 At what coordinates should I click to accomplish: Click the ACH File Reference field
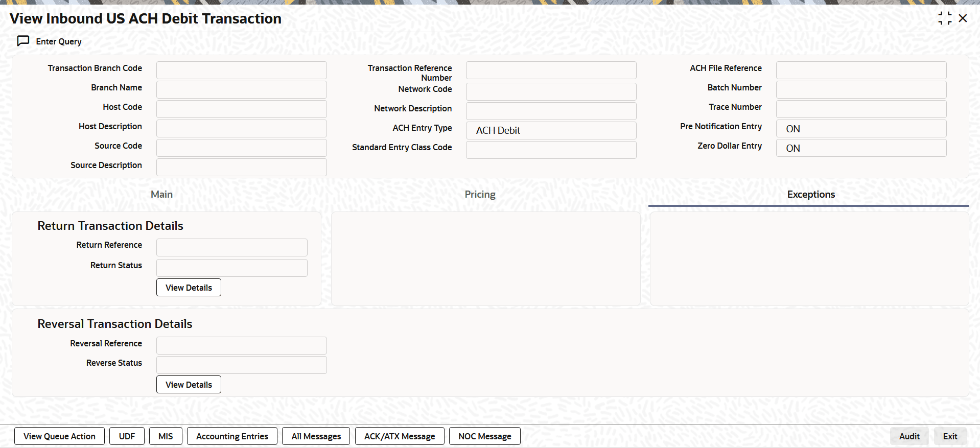tap(861, 70)
